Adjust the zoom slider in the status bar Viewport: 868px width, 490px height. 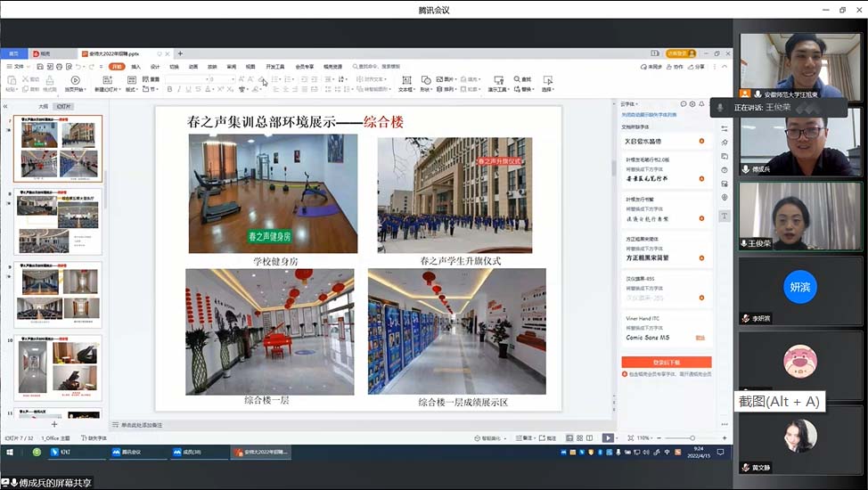692,438
